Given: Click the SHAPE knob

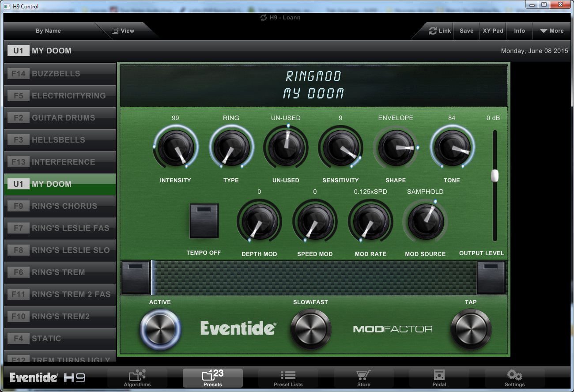Looking at the screenshot, I should (x=396, y=147).
